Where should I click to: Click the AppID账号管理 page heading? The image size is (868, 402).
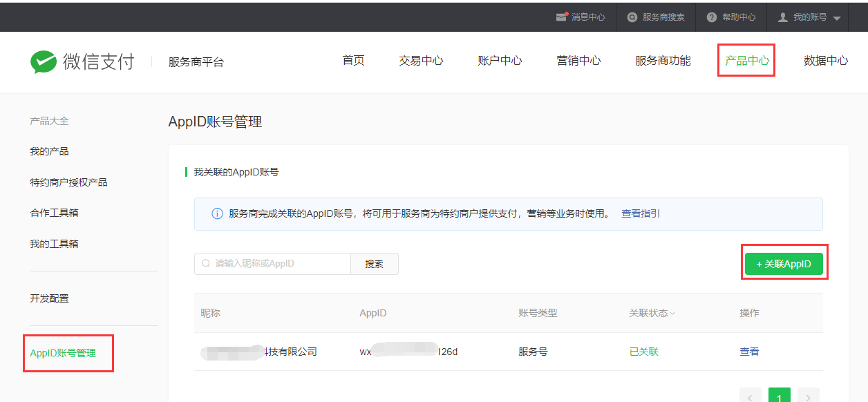click(215, 122)
